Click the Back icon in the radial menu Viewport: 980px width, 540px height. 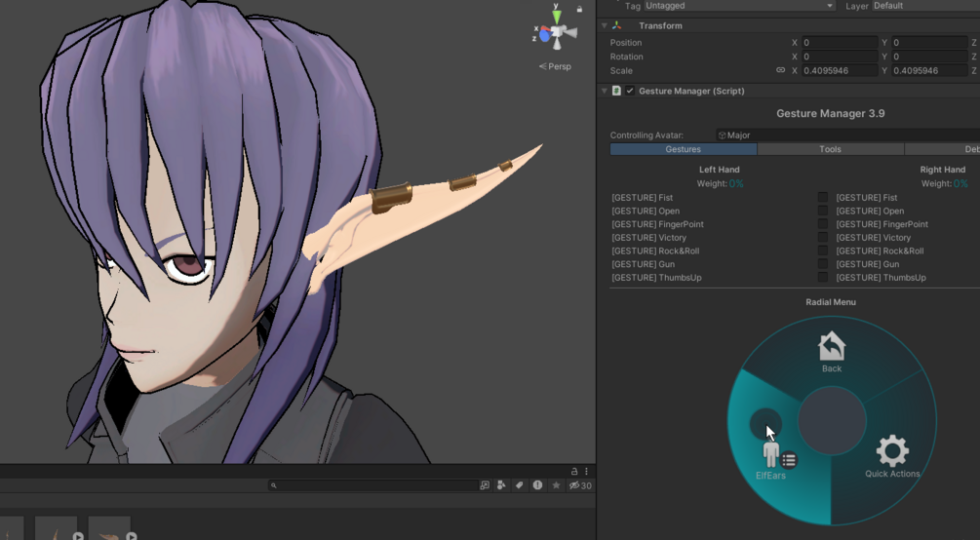click(x=831, y=347)
